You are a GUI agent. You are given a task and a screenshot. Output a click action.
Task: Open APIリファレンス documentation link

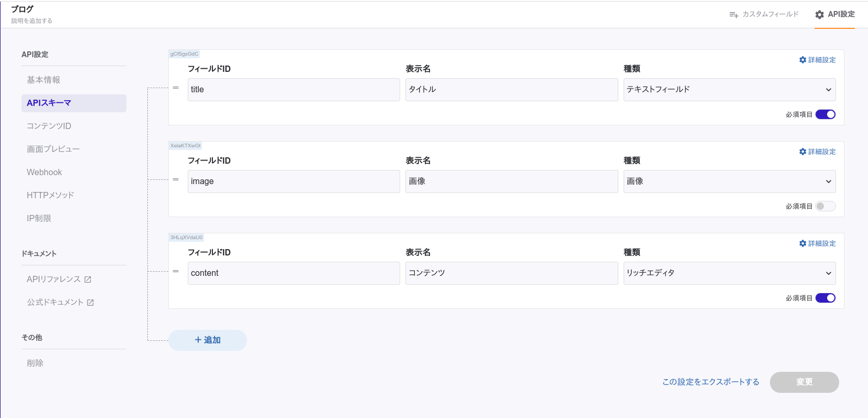(59, 280)
